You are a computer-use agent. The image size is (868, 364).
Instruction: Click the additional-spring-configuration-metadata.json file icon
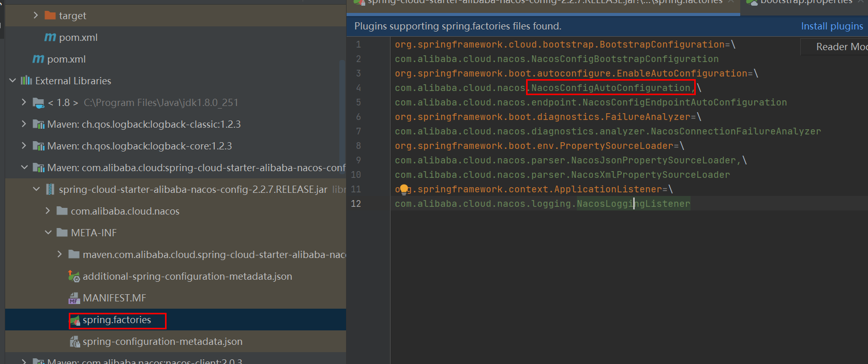(74, 276)
